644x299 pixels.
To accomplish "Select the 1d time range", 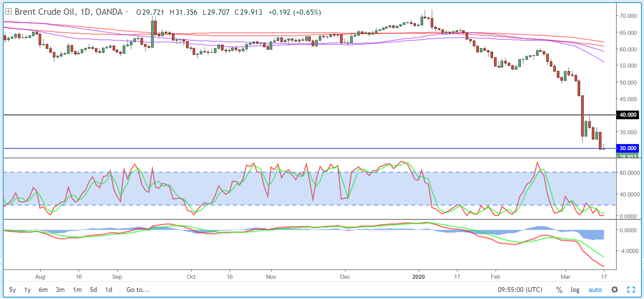I will (109, 290).
